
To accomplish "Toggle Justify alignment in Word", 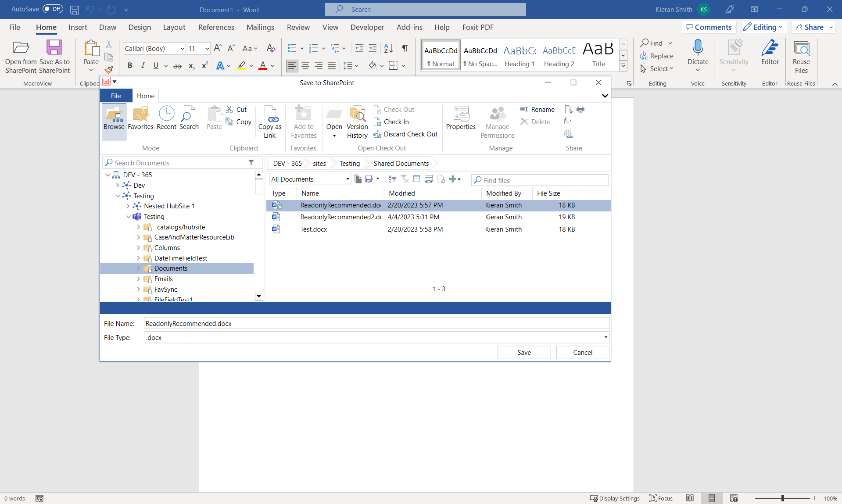I will click(332, 66).
